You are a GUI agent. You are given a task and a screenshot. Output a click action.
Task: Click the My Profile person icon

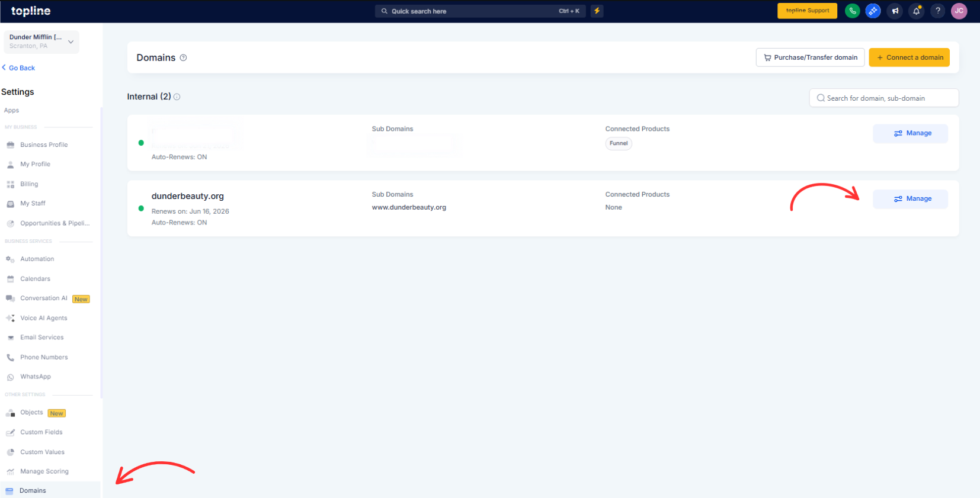[x=11, y=165]
